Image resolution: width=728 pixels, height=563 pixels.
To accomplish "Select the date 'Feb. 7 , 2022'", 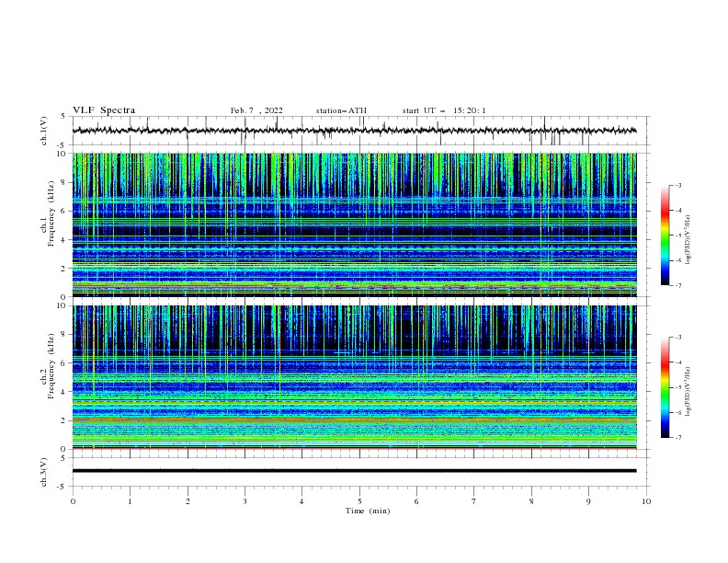I will 256,110.
